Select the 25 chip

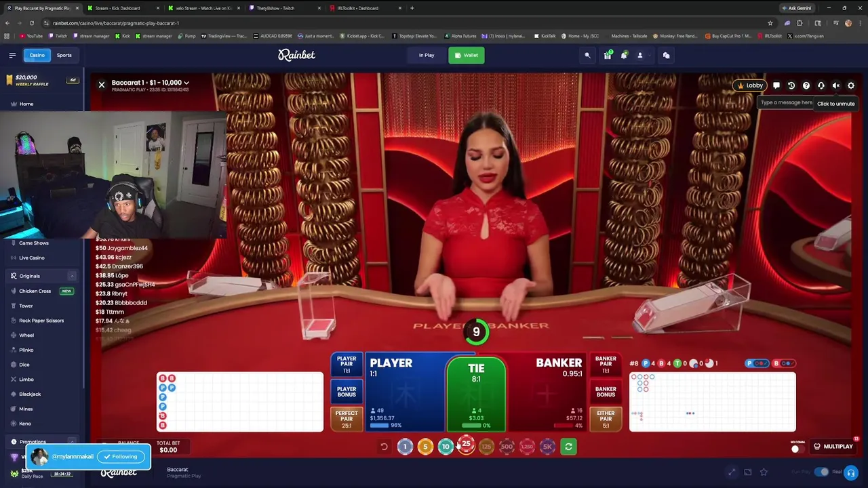tap(466, 445)
